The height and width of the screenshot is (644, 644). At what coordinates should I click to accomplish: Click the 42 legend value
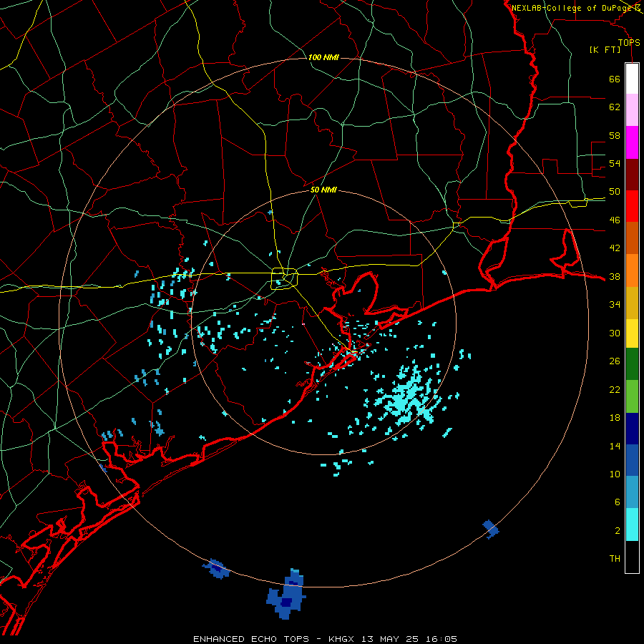pos(615,248)
